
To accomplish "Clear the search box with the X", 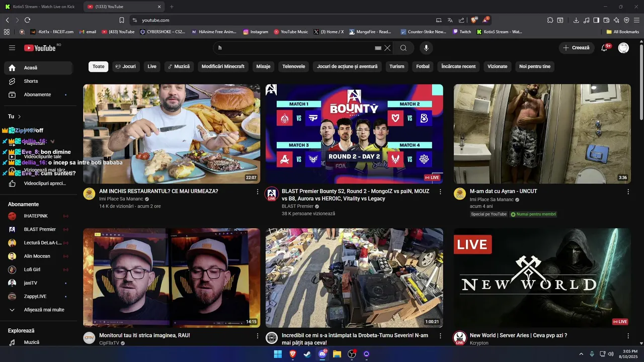I will [387, 48].
